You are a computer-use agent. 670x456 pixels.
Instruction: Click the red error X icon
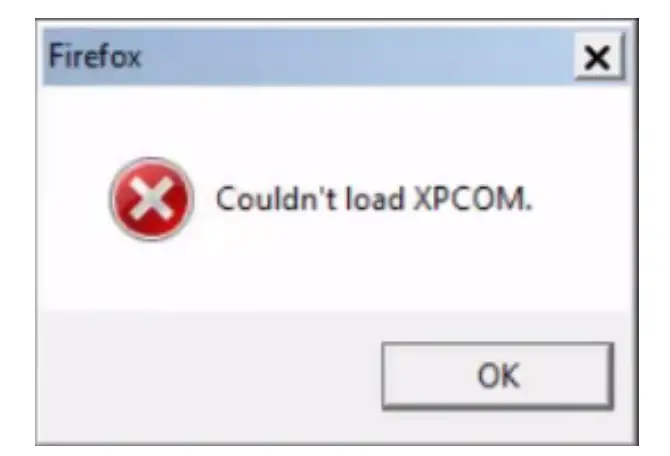coord(152,199)
